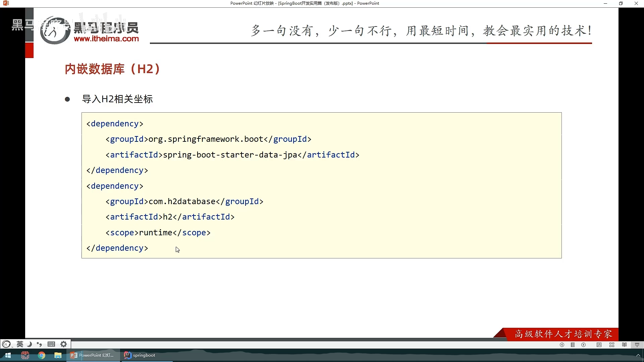Launch Chrome from the taskbar
Viewport: 644px width, 362px height.
point(42,355)
